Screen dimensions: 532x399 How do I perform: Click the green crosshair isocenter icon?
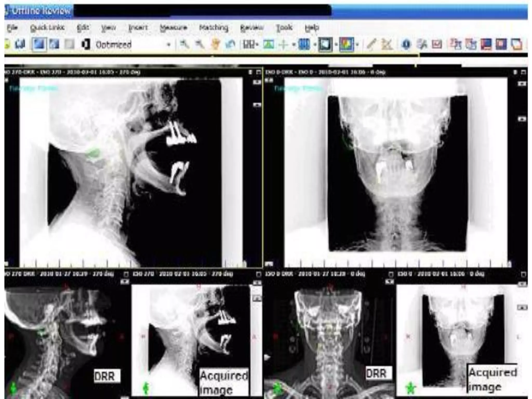coord(284,45)
